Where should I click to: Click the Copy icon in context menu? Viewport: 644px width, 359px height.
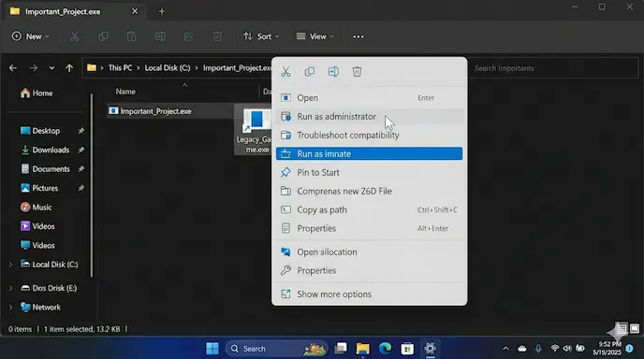309,72
